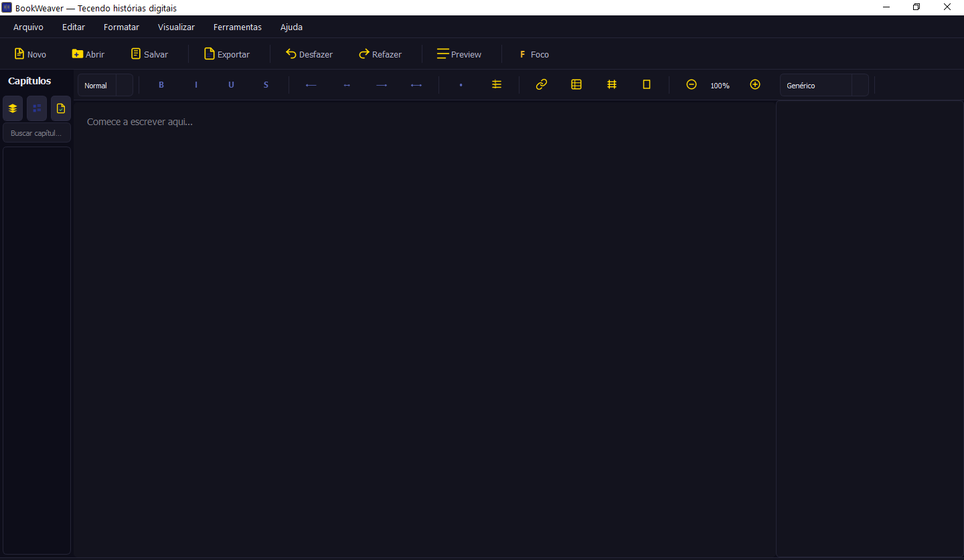This screenshot has height=560, width=964.
Task: Open the Normal paragraph style dropdown
Action: [105, 85]
